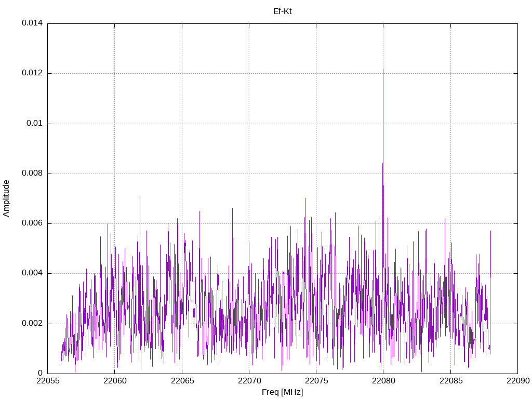Image resolution: width=532 pixels, height=399 pixels.
Task: Select the 22085 x-axis tick label
Action: (450, 382)
